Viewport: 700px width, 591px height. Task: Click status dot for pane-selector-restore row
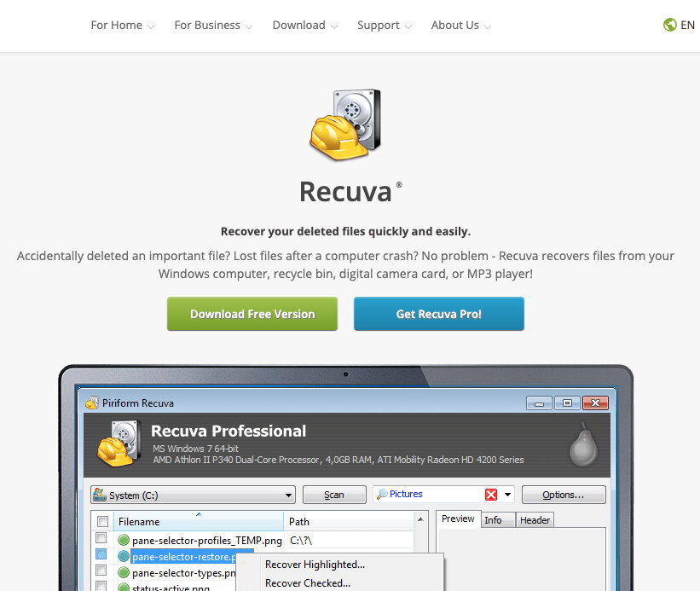click(124, 556)
